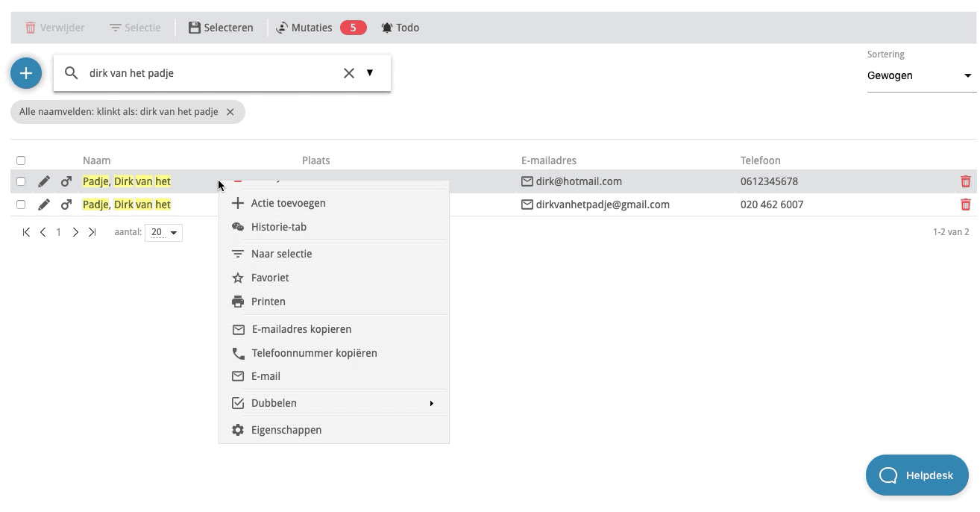Open the Sortering Gewogen dropdown
The height and width of the screenshot is (512, 980).
click(921, 75)
